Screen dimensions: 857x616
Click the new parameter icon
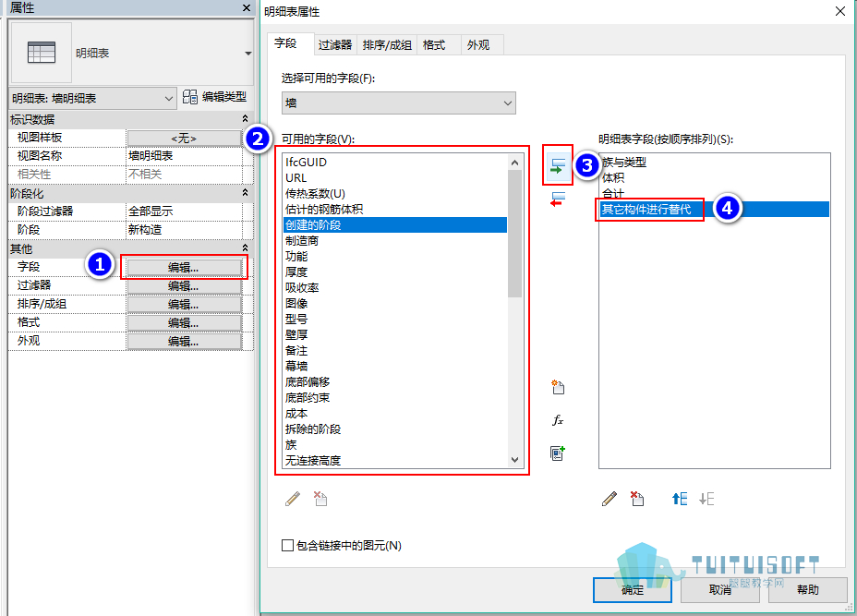pos(558,387)
